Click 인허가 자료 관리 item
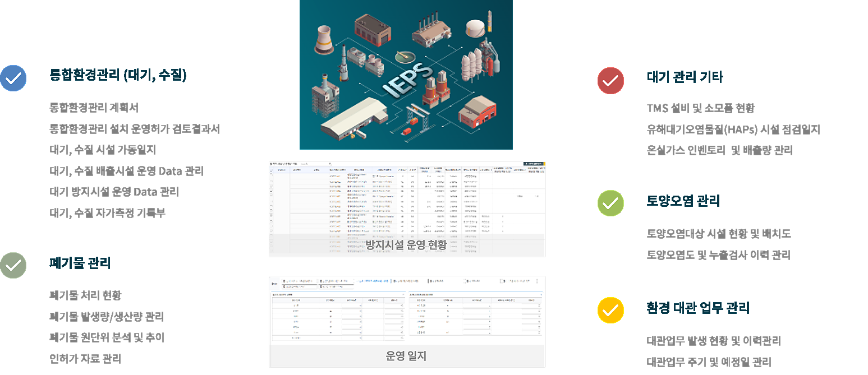 pos(85,359)
